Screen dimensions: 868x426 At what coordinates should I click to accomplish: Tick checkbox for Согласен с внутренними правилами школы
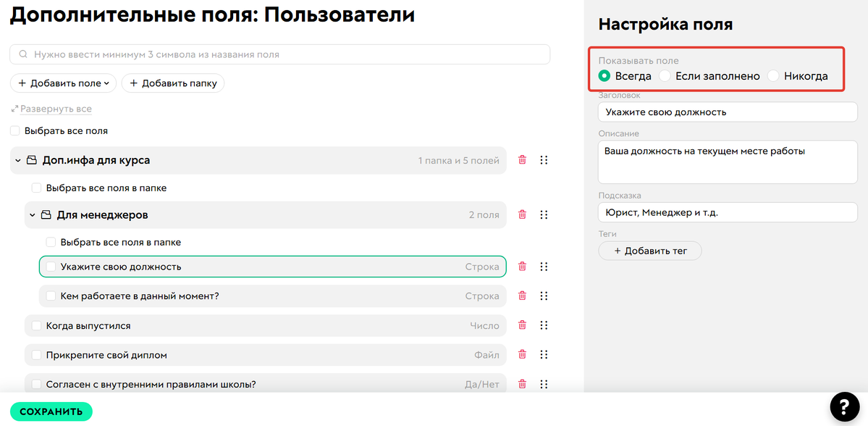click(36, 384)
